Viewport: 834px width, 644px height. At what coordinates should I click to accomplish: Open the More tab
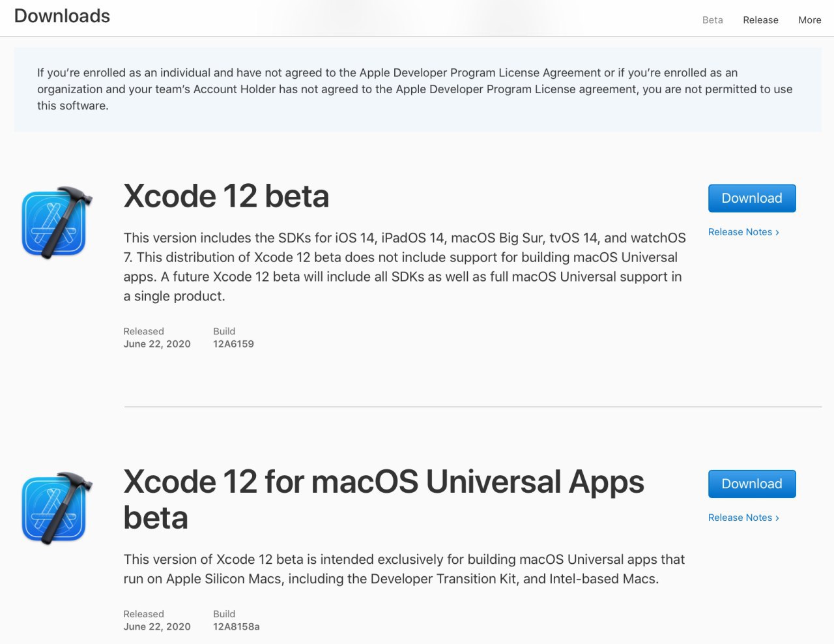tap(810, 20)
